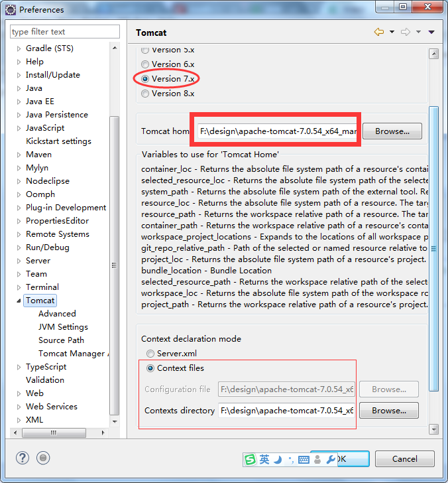Click the tree scroll-right arrow
Viewport: 448px width, 483px height.
pyautogui.click(x=103, y=433)
